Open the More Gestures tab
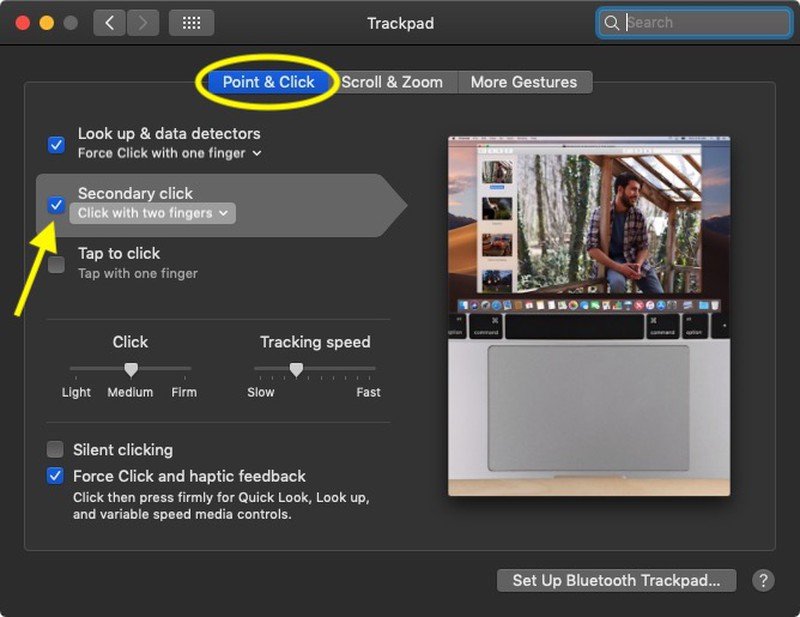Screen dimensions: 800x617 [x=524, y=82]
